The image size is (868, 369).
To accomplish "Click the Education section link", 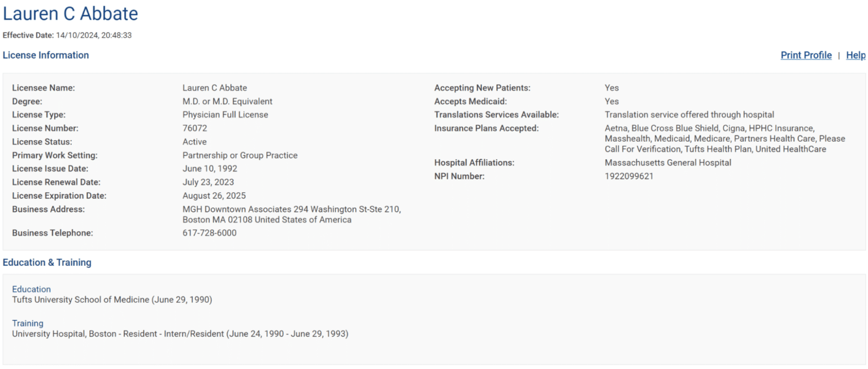I will [x=31, y=289].
